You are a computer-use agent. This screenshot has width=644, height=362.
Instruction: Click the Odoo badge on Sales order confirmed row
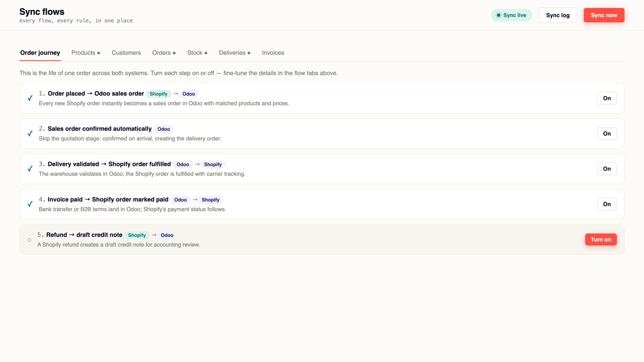[x=164, y=129]
